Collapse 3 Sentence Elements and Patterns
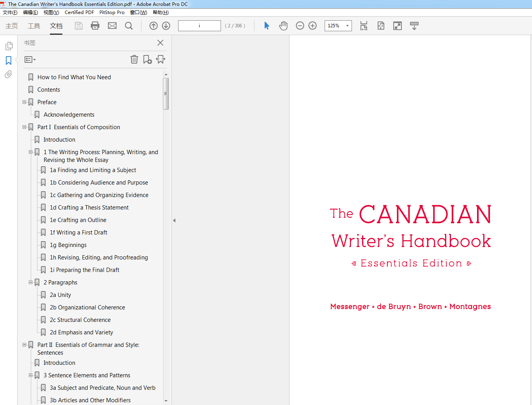This screenshot has height=405, width=532. click(31, 375)
